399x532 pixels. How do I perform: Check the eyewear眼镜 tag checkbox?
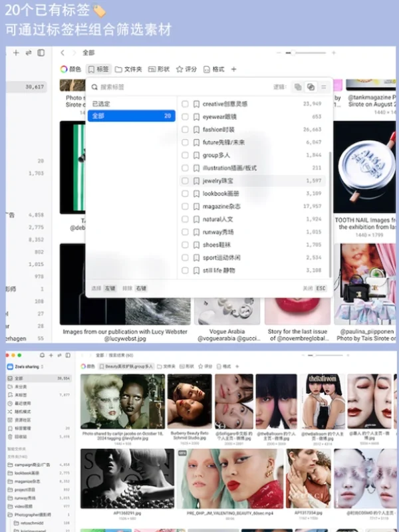[x=185, y=117]
